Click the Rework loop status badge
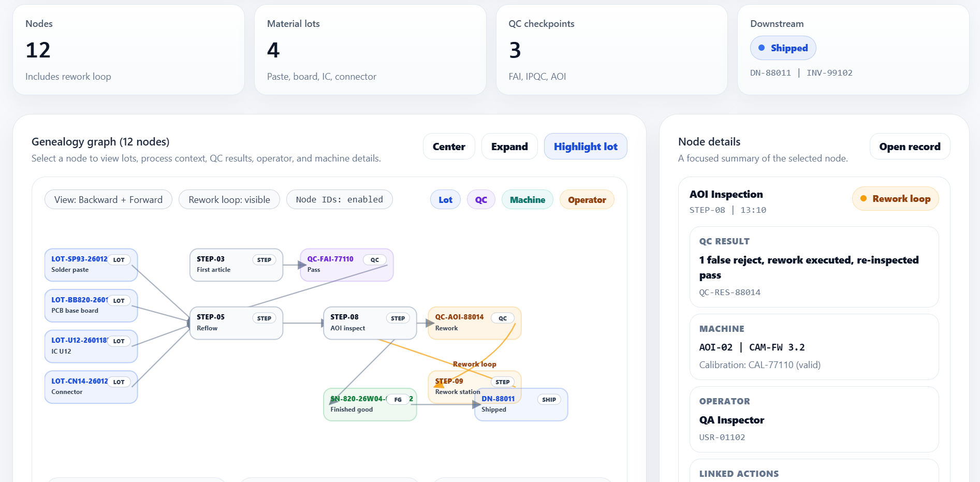Viewport: 980px width, 482px height. [895, 199]
